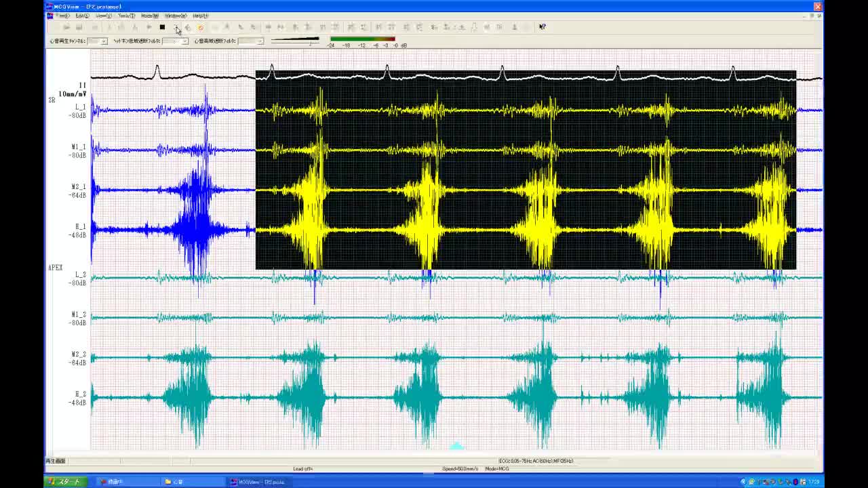Screen dimensions: 868x488
Task: Open the Tools menu
Action: [126, 16]
